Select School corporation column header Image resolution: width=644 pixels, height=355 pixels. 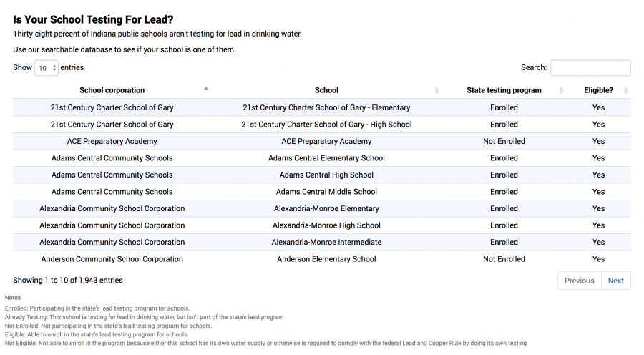tap(112, 90)
